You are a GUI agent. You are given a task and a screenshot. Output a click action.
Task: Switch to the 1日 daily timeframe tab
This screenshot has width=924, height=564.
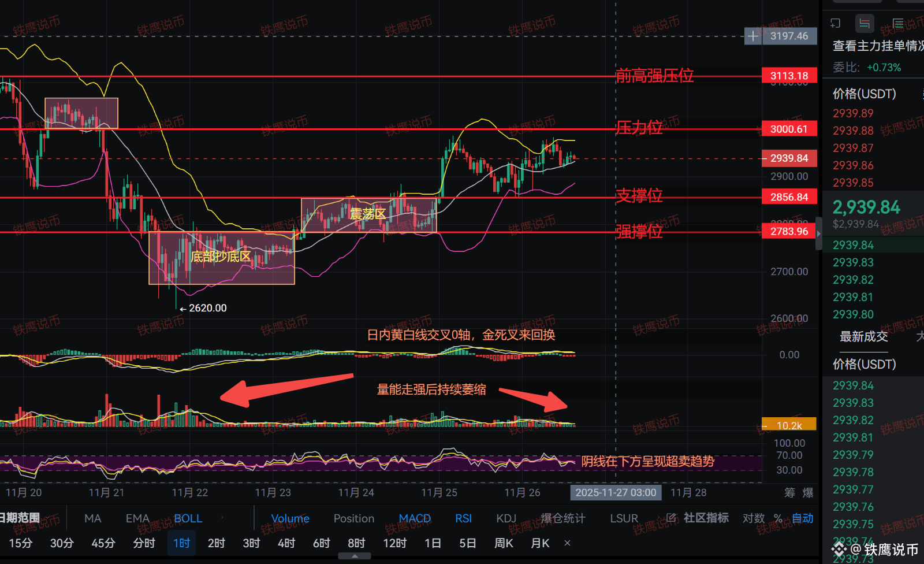433,543
